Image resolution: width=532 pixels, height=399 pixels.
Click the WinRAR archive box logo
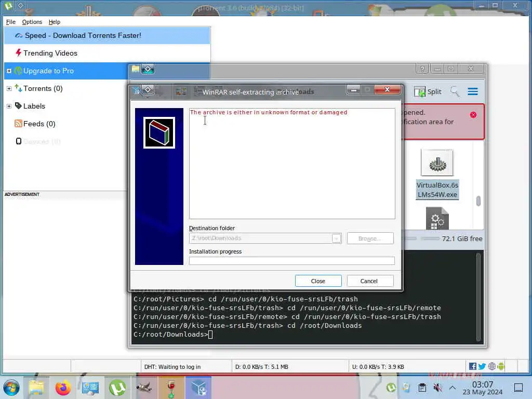click(159, 132)
